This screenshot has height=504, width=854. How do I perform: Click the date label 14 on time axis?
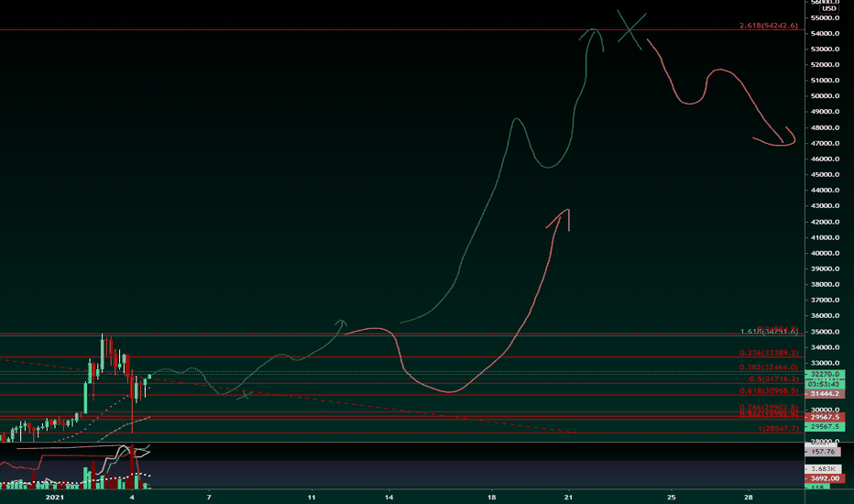389,497
